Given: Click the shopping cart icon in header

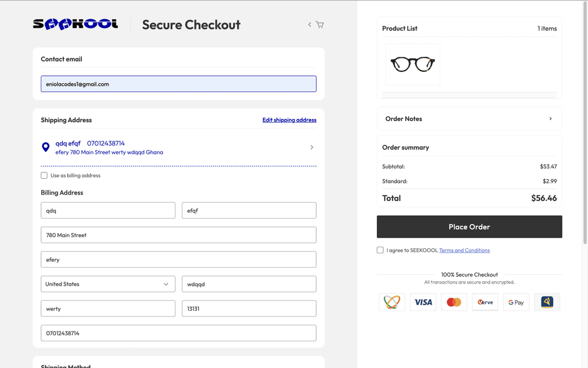Looking at the screenshot, I should tap(320, 25).
